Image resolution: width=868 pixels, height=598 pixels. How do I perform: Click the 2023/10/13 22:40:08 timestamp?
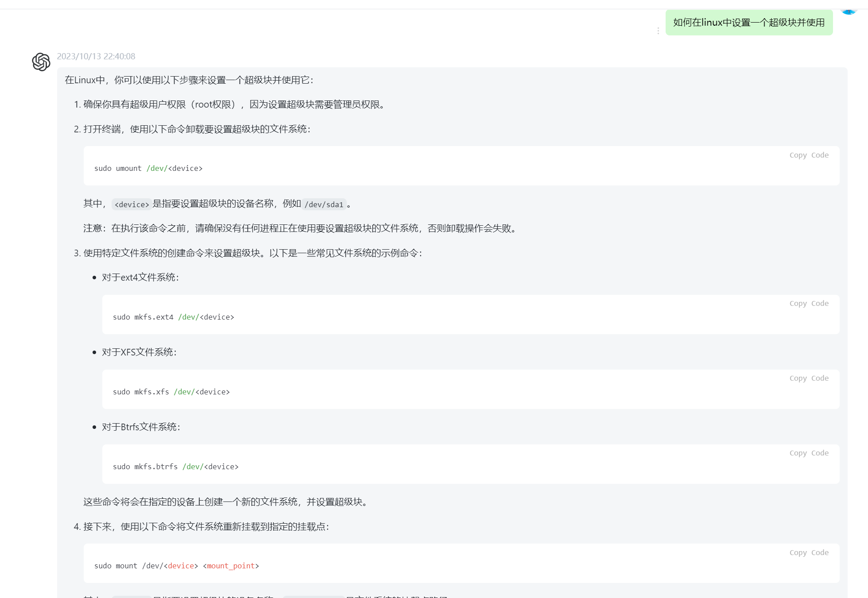point(96,57)
